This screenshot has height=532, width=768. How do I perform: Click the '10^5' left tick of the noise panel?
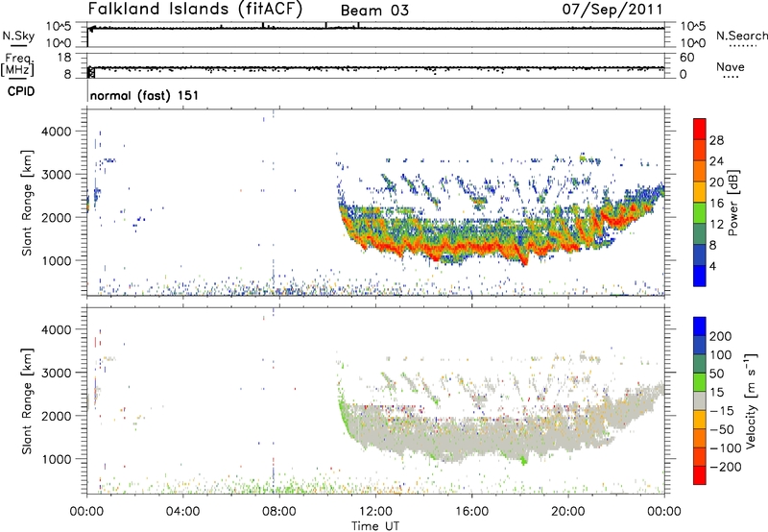[x=59, y=27]
